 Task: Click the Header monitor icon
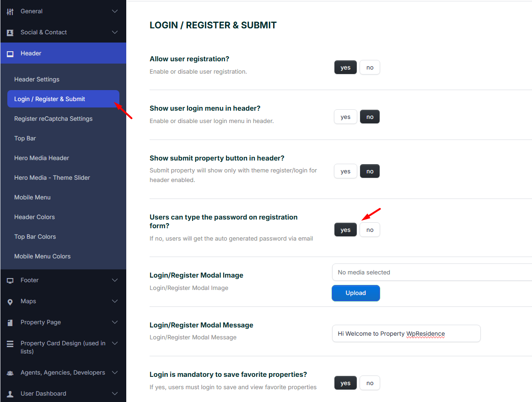point(10,54)
